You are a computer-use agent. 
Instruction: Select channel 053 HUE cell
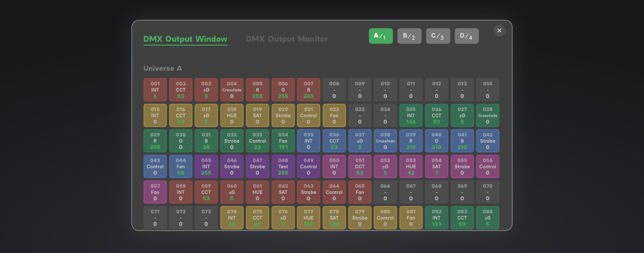pos(411,166)
